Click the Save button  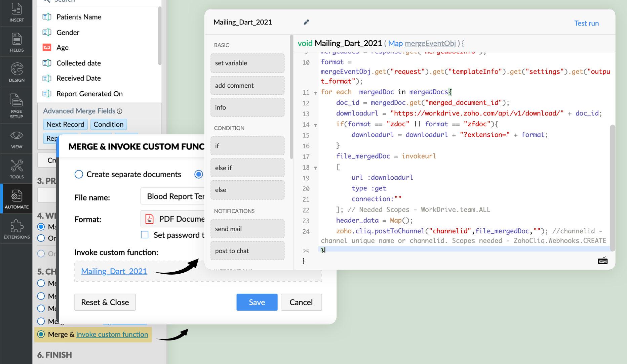coord(257,302)
